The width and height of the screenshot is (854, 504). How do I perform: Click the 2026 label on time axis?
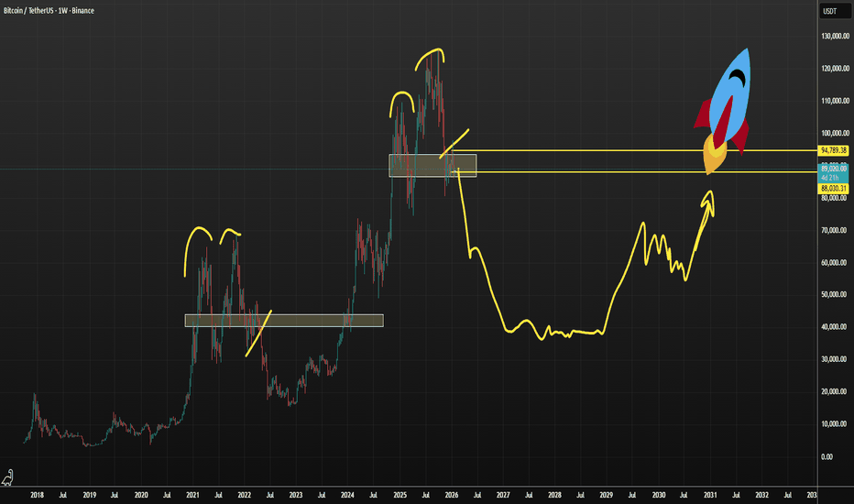[x=452, y=494]
